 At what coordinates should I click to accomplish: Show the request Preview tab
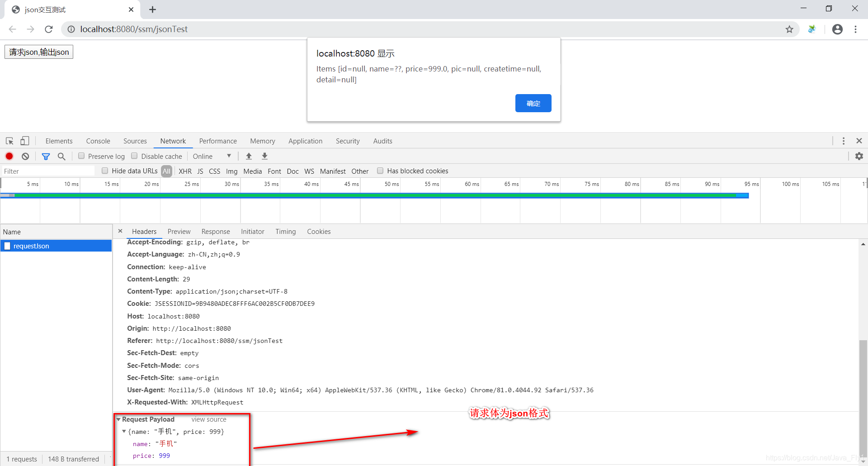[179, 232]
